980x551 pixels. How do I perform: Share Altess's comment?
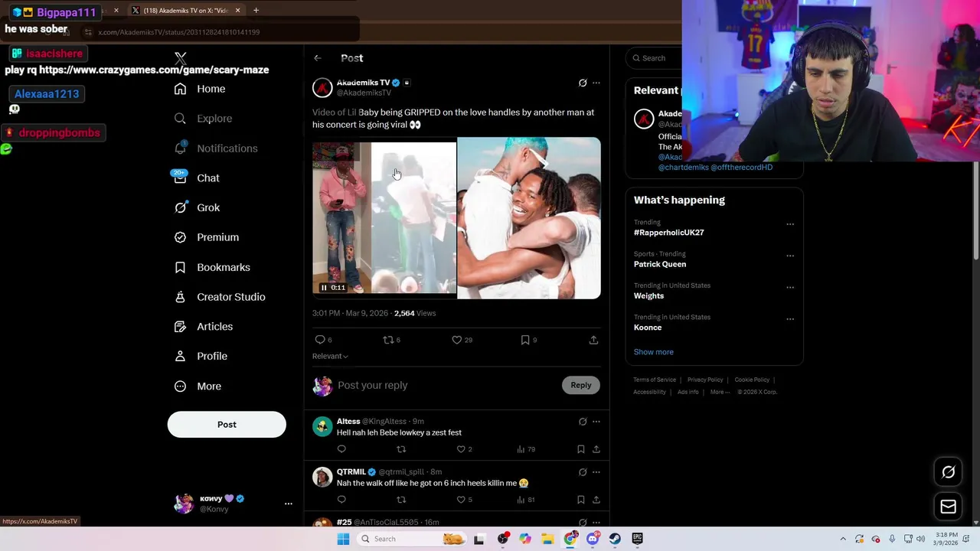596,449
